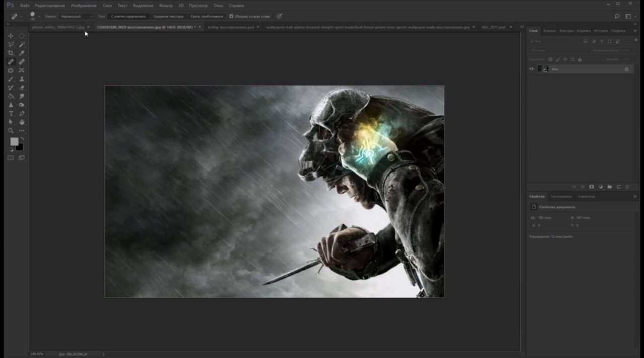644x358 pixels.
Task: Select the Elliptical Marquee tool
Action: click(x=22, y=36)
